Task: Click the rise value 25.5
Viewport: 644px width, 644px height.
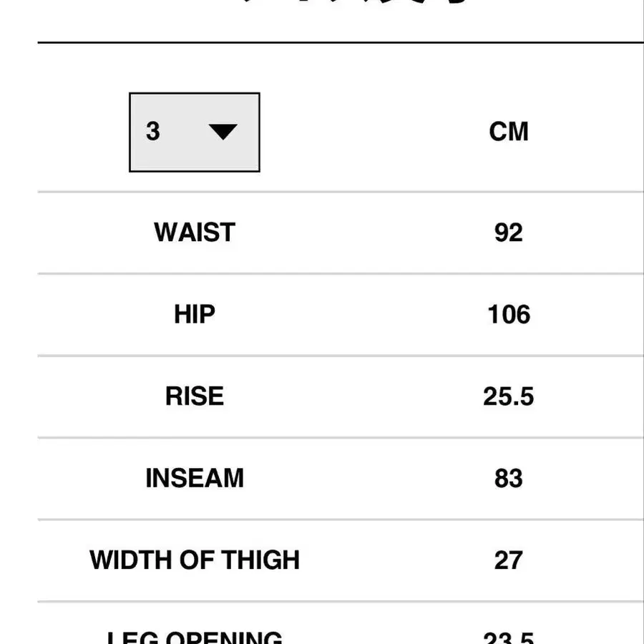Action: coord(509,396)
